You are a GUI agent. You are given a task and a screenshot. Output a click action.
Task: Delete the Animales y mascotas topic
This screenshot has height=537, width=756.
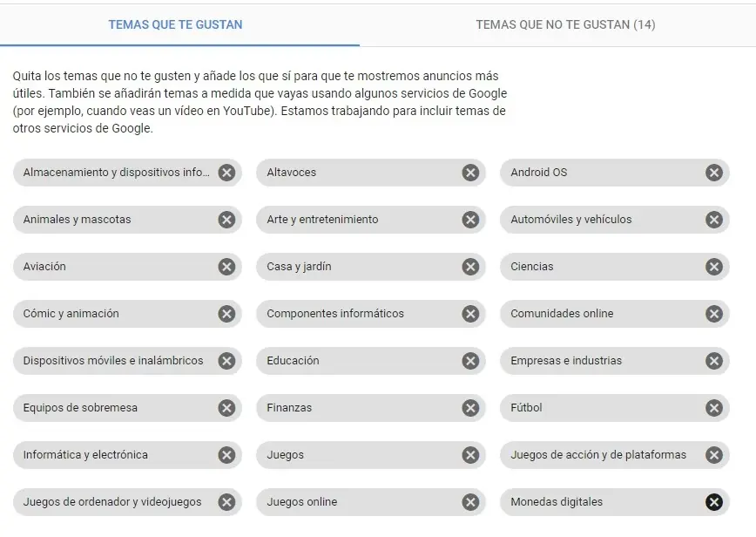(x=226, y=220)
